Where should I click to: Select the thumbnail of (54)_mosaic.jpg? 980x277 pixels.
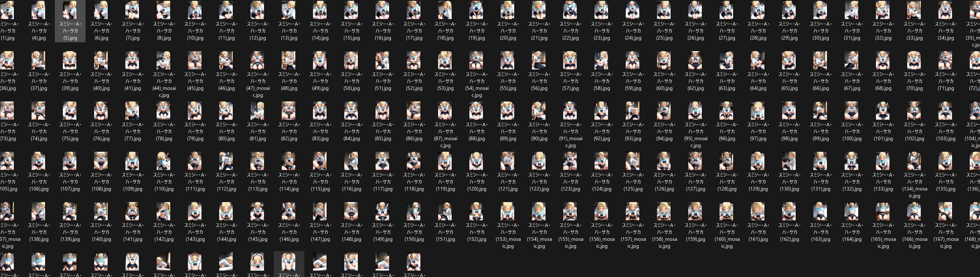point(476,60)
